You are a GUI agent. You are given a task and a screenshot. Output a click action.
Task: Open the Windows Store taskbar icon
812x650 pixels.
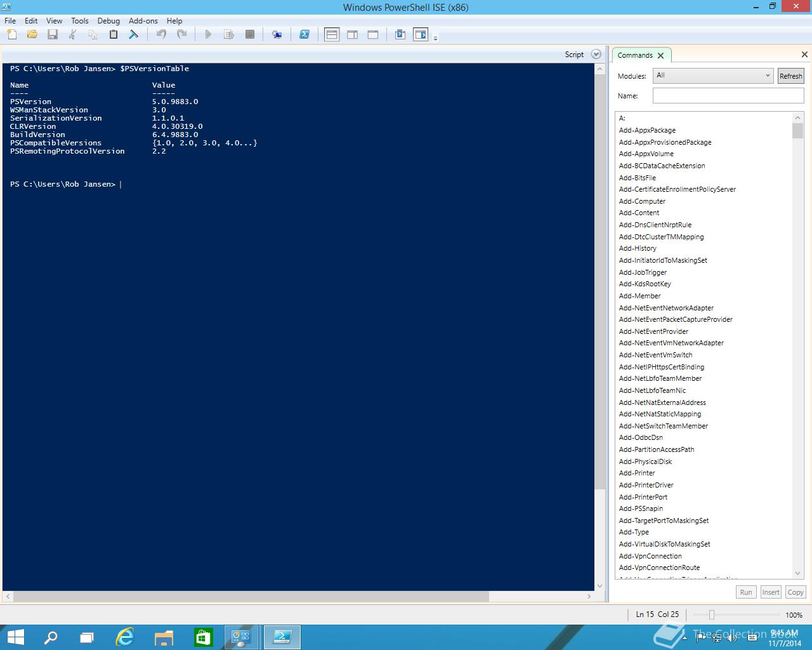pos(203,637)
